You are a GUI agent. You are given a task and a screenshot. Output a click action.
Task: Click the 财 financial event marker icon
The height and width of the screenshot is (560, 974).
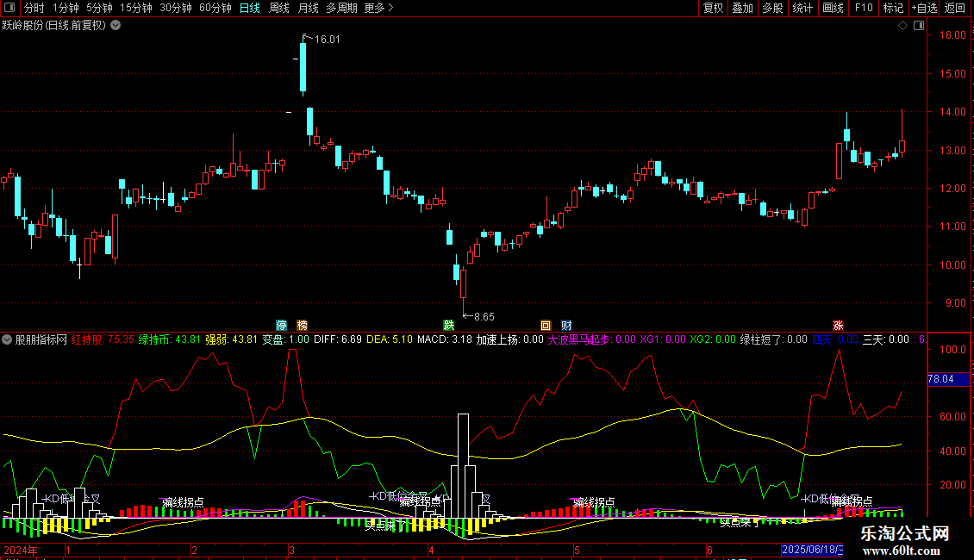(x=566, y=326)
